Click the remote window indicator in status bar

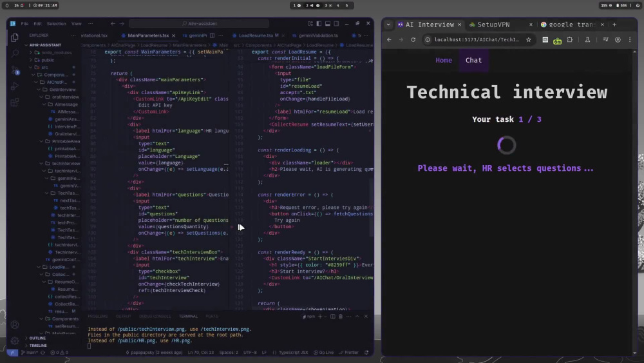click(x=12, y=352)
